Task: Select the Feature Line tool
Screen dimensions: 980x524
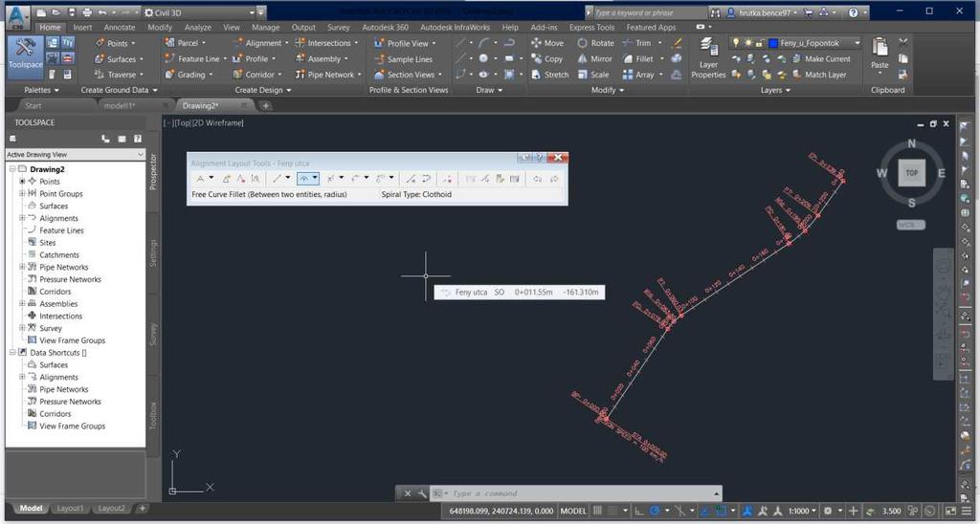Action: pos(195,58)
